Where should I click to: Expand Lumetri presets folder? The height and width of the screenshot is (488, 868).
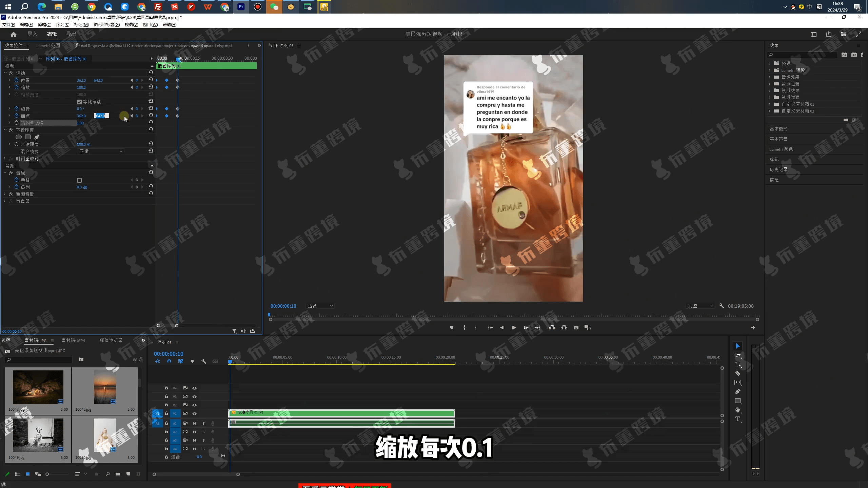[769, 70]
